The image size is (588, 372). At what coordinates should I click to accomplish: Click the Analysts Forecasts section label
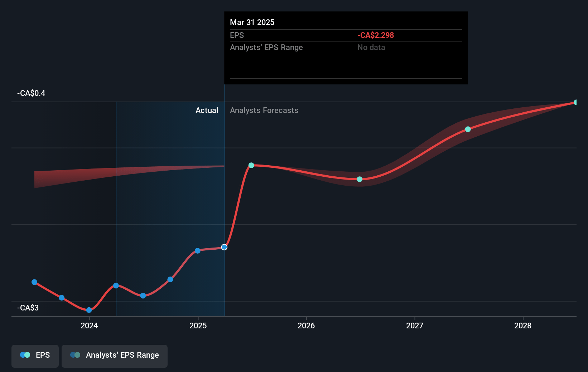point(264,111)
